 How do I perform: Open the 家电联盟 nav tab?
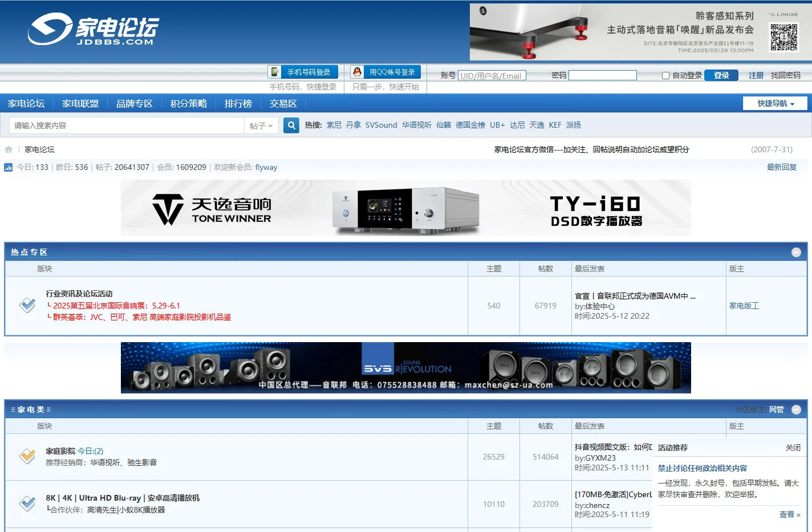pos(80,103)
